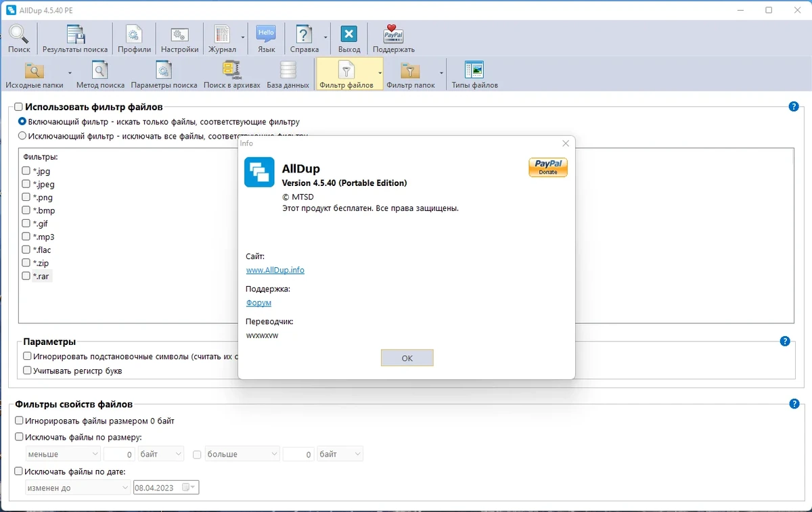Open the Исходные папки icon
This screenshot has height=512, width=812.
[x=34, y=70]
